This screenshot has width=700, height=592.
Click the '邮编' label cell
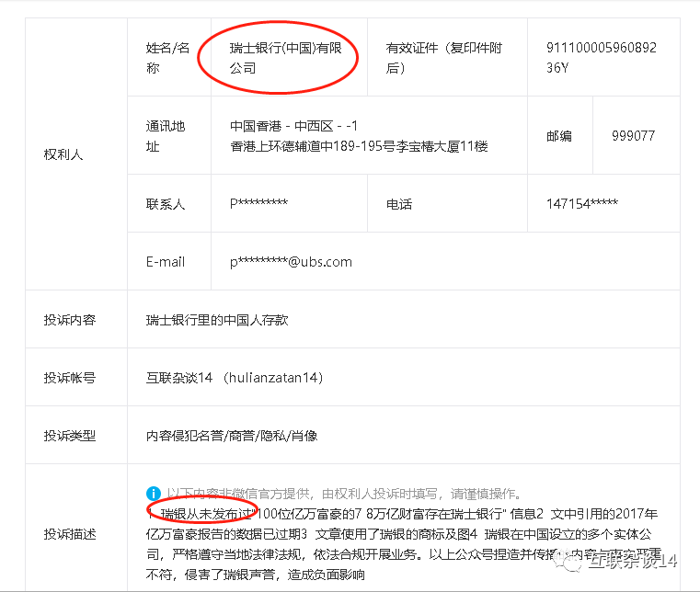(560, 135)
